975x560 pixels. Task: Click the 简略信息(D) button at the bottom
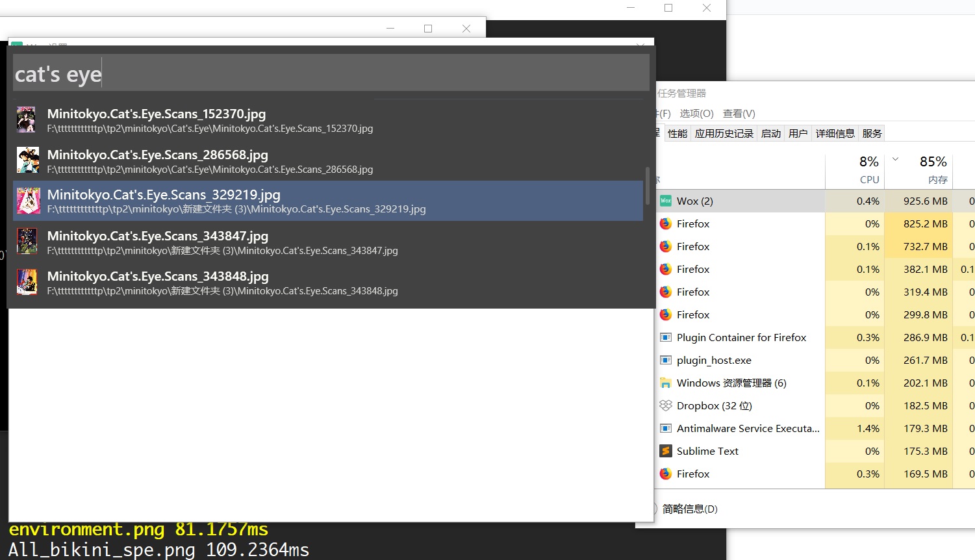[690, 509]
